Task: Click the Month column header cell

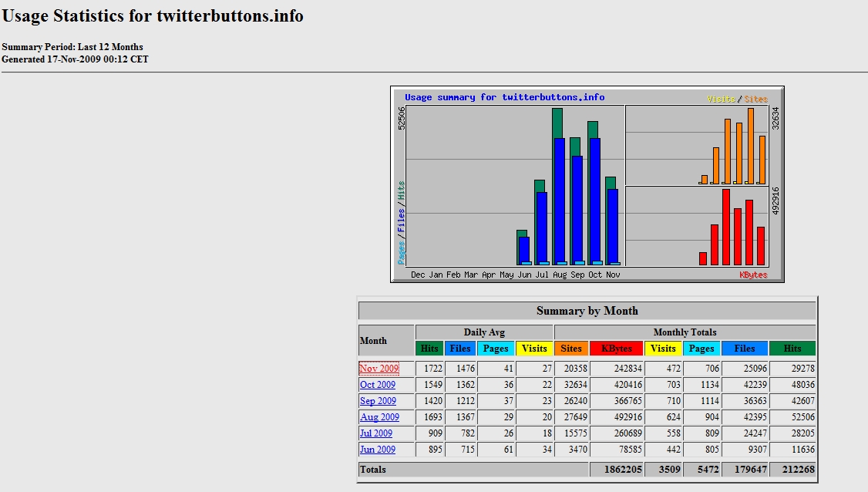Action: pos(386,340)
